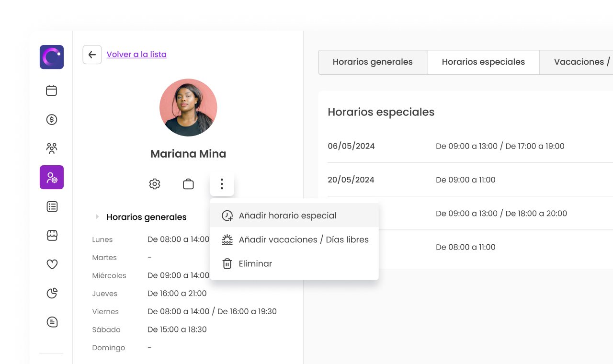Switch to the Horarios generales tab
The image size is (613, 364).
tap(373, 62)
